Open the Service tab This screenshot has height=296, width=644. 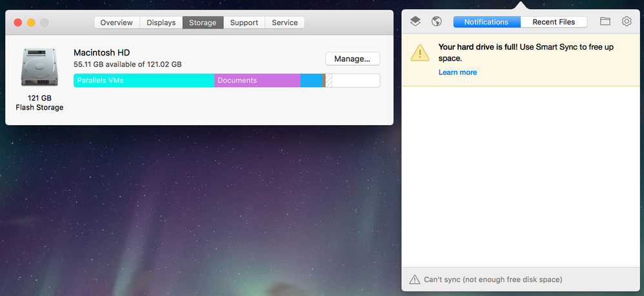coord(285,23)
